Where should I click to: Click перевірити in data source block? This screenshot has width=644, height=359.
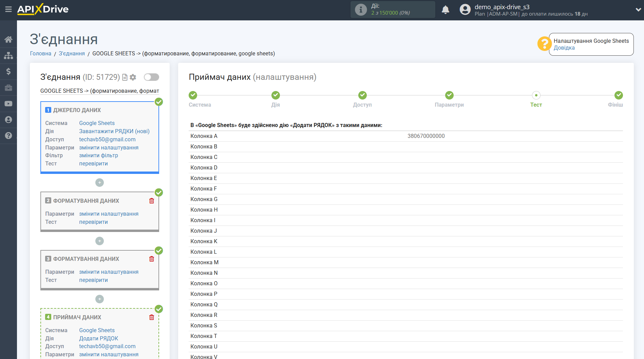94,163
